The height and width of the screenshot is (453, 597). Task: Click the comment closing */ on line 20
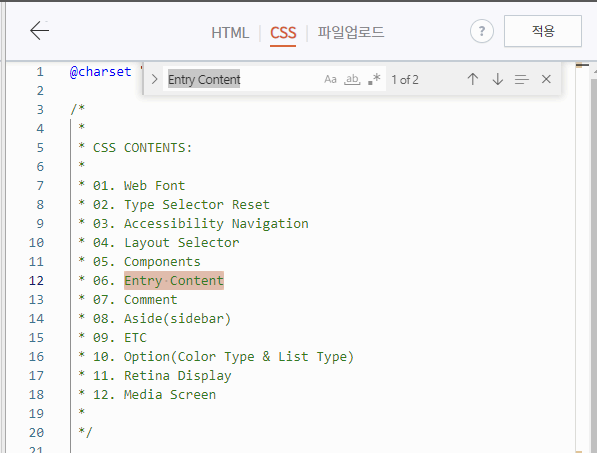tap(85, 432)
